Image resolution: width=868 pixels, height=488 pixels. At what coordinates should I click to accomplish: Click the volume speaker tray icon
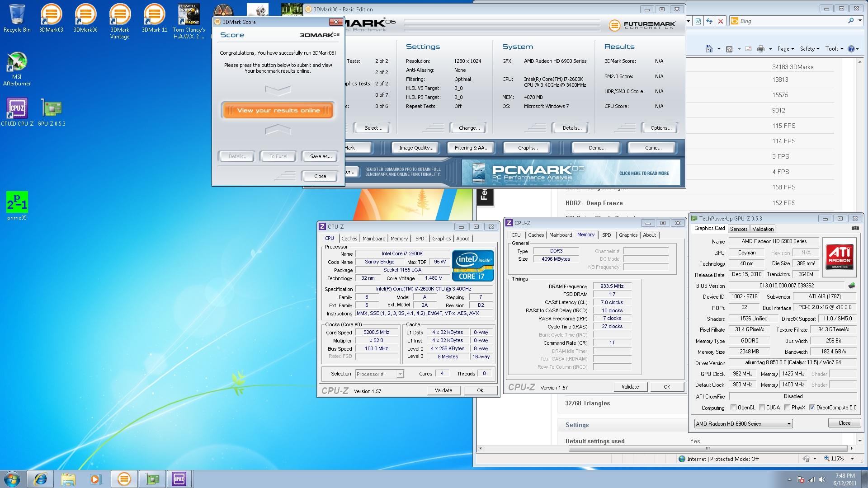pos(822,479)
